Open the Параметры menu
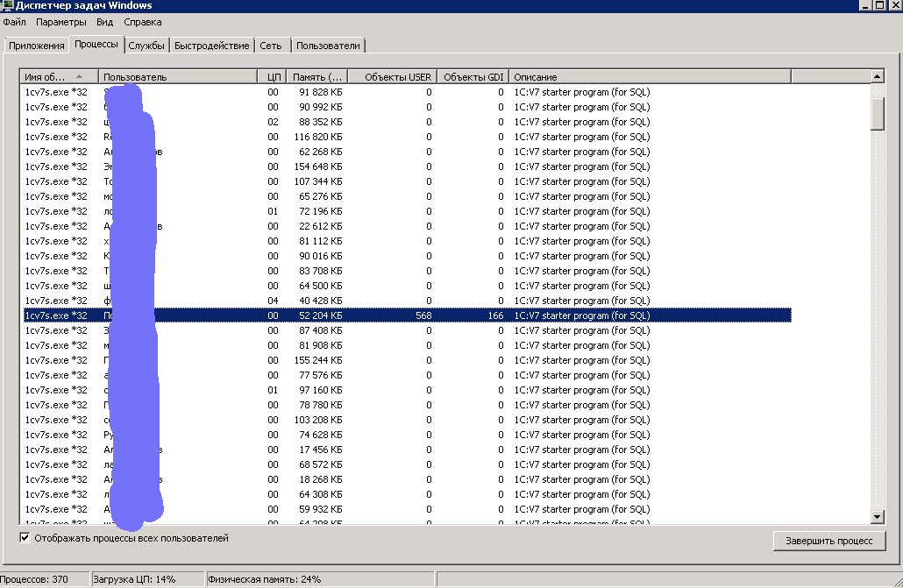The image size is (903, 588). [x=61, y=22]
